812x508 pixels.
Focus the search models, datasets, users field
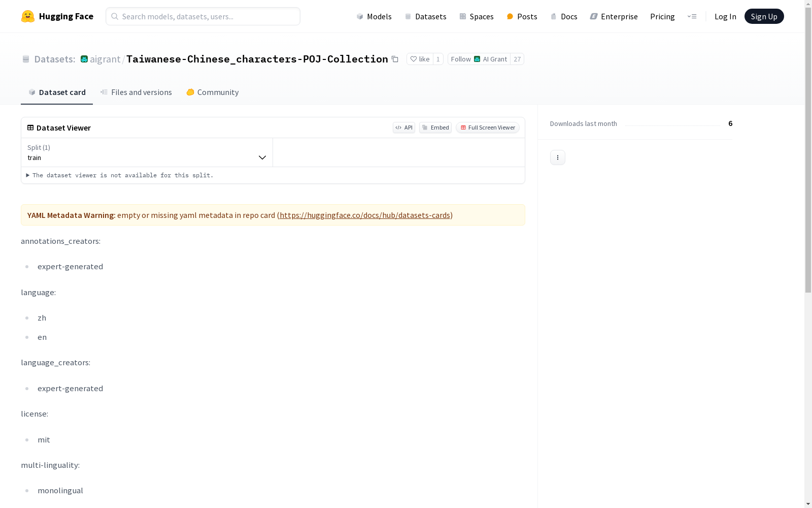[203, 16]
